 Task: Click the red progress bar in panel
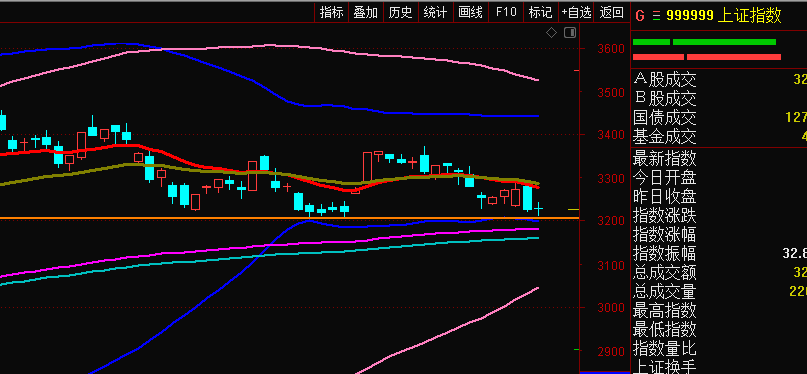click(x=707, y=57)
